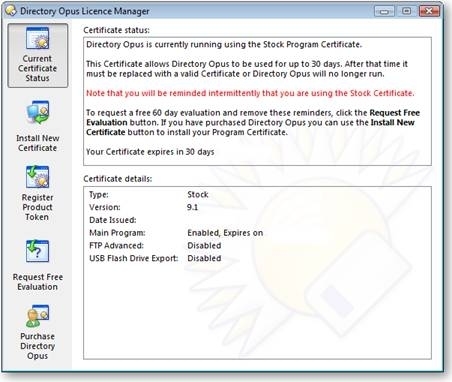Click the 'FTP Advanced:' label
This screenshot has height=382, width=452.
(x=116, y=246)
